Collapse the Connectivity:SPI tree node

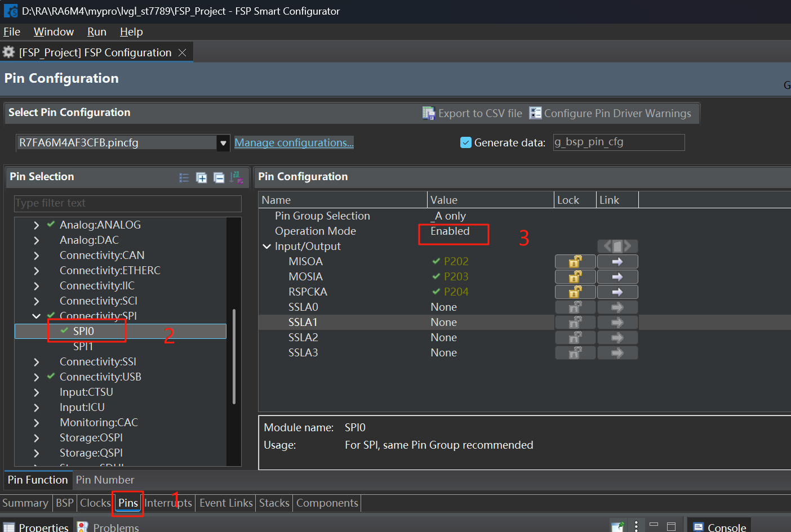point(37,316)
